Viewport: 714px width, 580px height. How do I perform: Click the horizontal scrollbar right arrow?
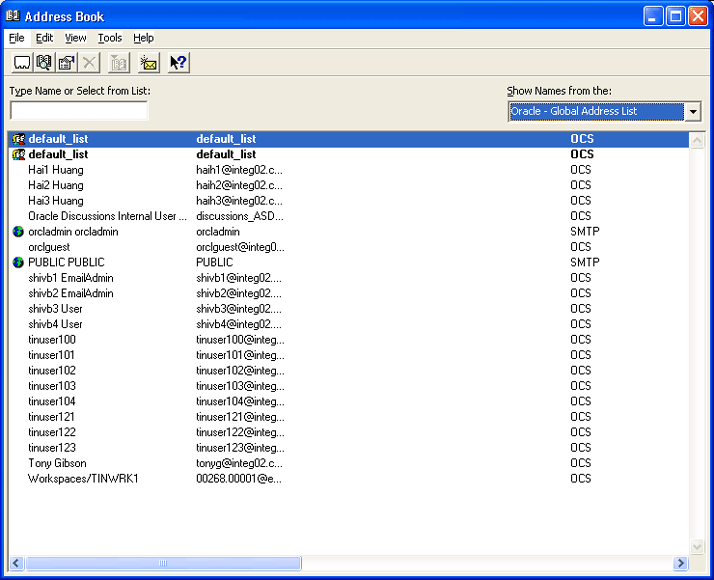tap(680, 564)
